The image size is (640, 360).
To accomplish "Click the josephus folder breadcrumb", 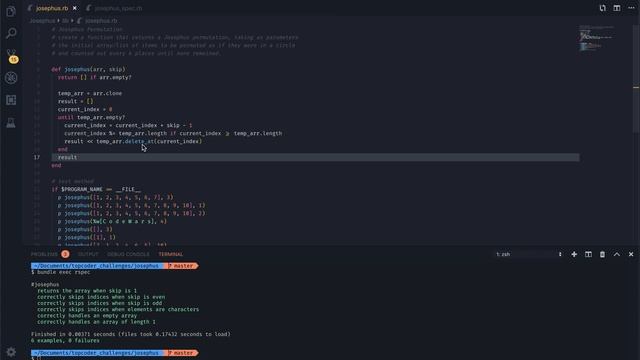I will (x=42, y=20).
